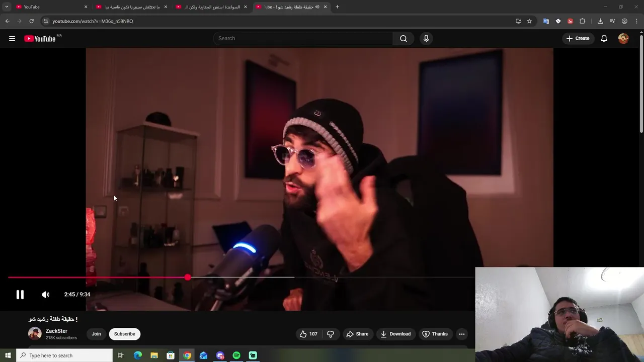644x362 pixels.
Task: Go back with browser back arrow
Action: point(8,21)
